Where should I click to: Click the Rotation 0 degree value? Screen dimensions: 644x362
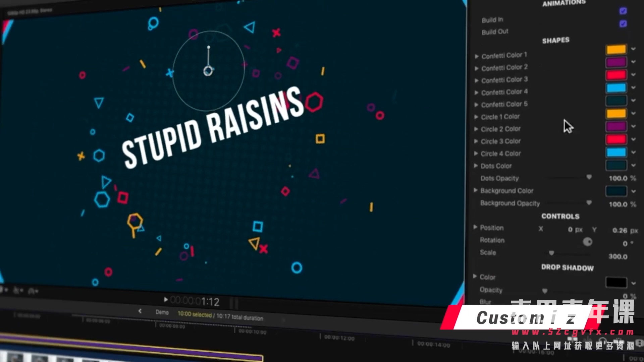pyautogui.click(x=625, y=244)
